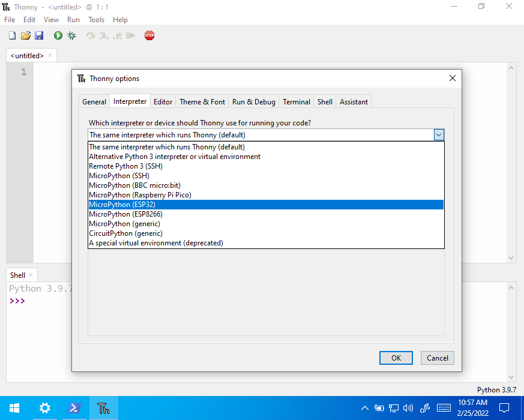The image size is (524, 420).
Task: Click the network tray icon
Action: (x=394, y=408)
